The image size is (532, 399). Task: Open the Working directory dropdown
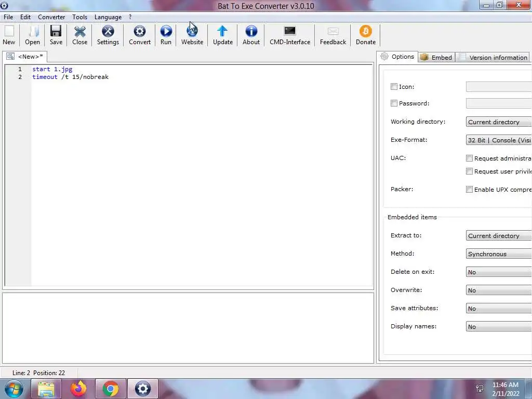[x=499, y=122]
